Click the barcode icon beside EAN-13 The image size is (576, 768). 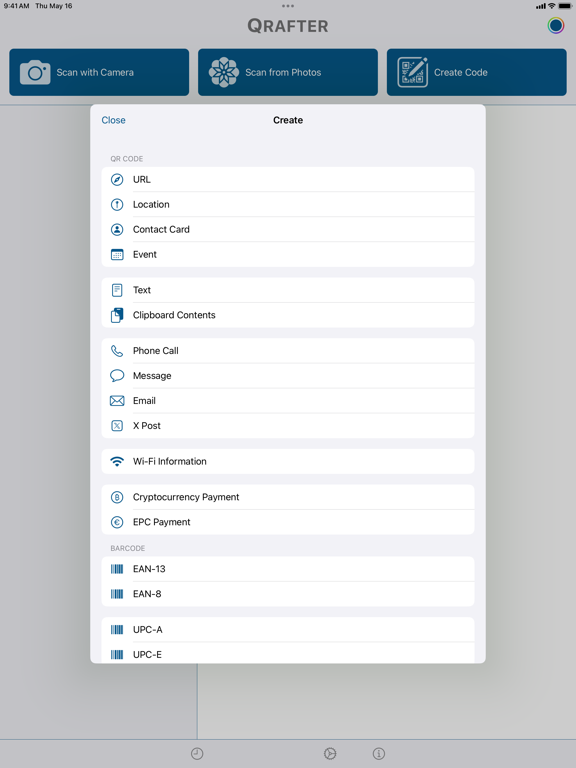point(117,569)
